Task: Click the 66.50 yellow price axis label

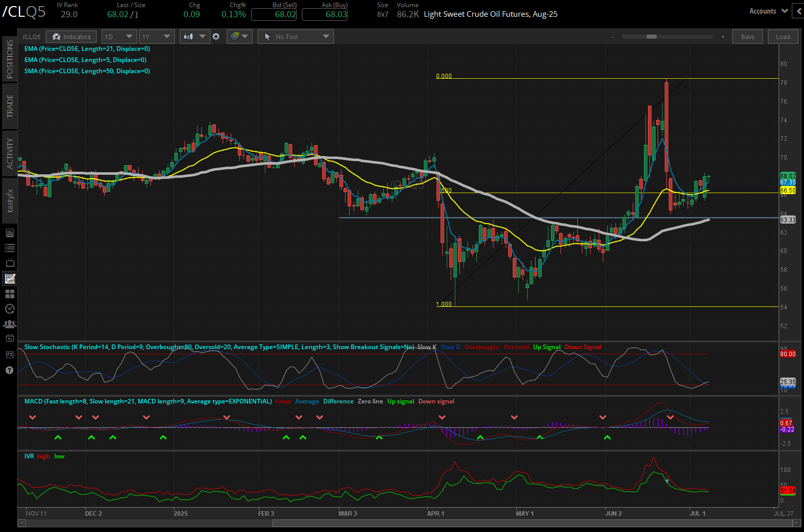Action: click(x=788, y=191)
